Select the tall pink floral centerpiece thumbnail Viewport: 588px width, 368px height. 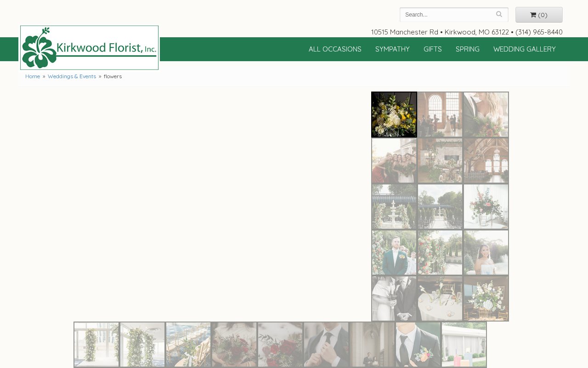(x=486, y=207)
